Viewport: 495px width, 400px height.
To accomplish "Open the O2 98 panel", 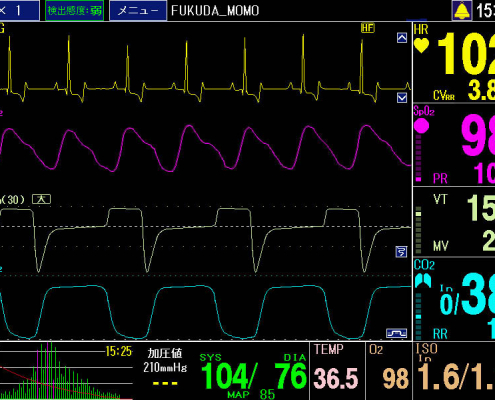I will coord(389,371).
